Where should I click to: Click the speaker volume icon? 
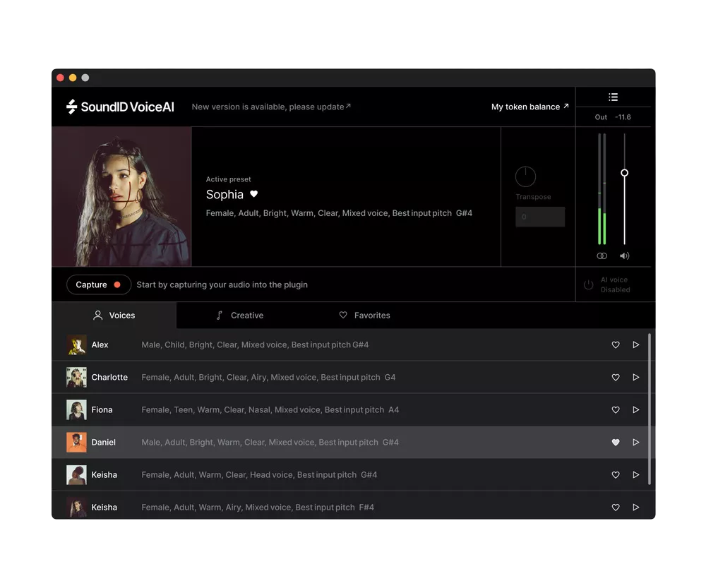[x=624, y=256]
